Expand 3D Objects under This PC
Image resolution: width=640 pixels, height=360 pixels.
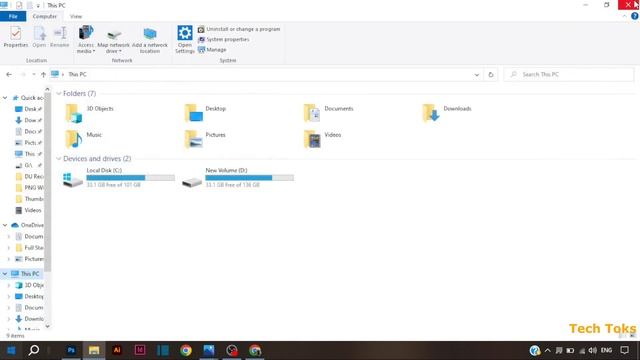[9, 285]
